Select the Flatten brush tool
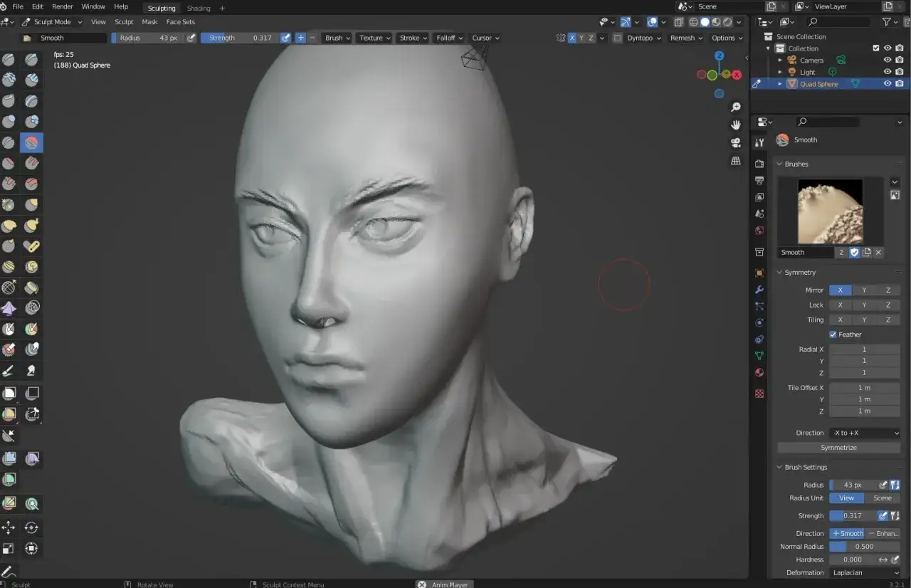 pyautogui.click(x=9, y=163)
